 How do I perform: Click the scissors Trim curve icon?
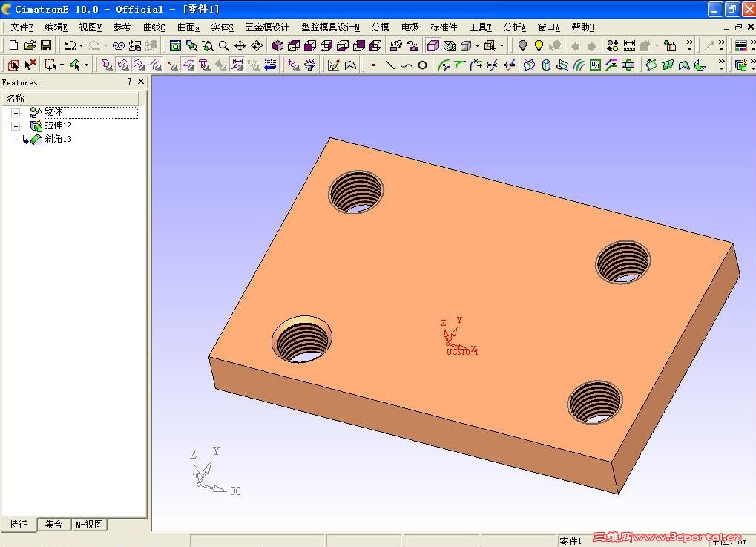(493, 65)
